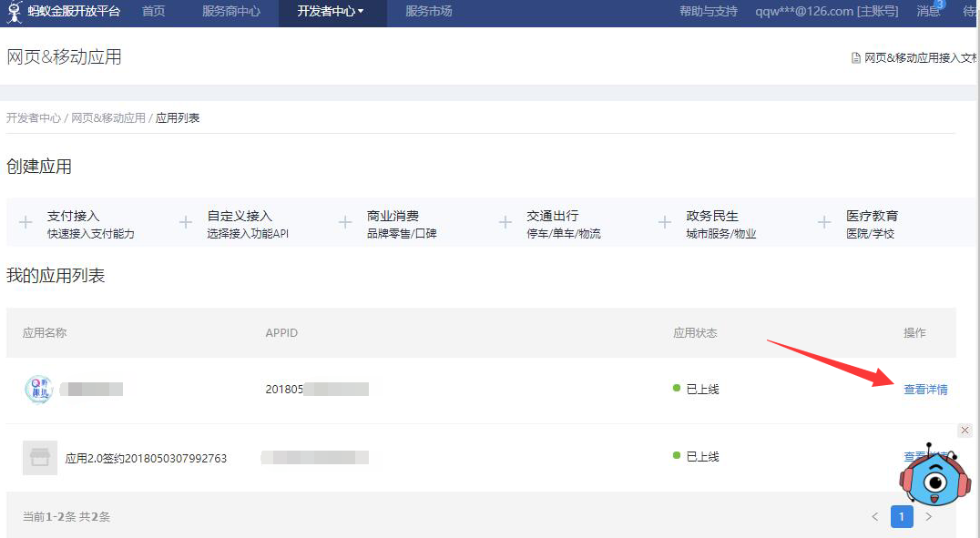Click the 开发者中心 breadcrumb link
This screenshot has height=538, width=980.
tap(34, 118)
